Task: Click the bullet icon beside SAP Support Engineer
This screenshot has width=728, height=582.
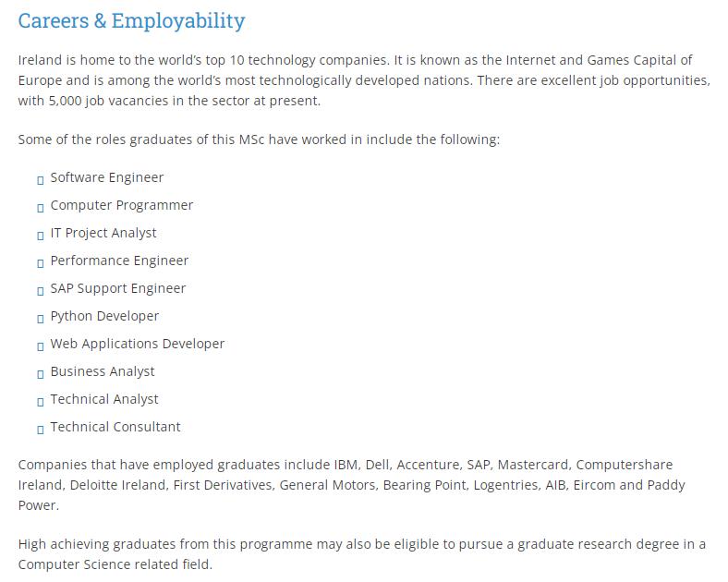Action: click(x=41, y=290)
